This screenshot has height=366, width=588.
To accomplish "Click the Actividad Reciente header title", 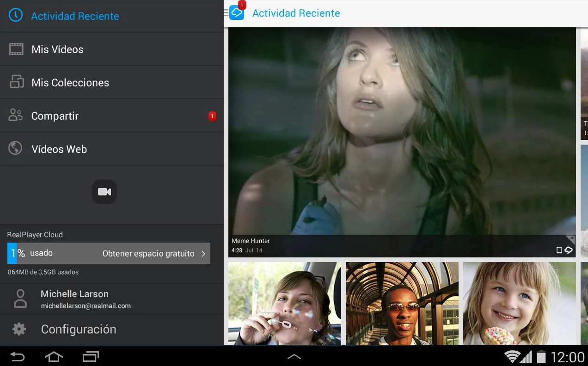I will point(296,13).
